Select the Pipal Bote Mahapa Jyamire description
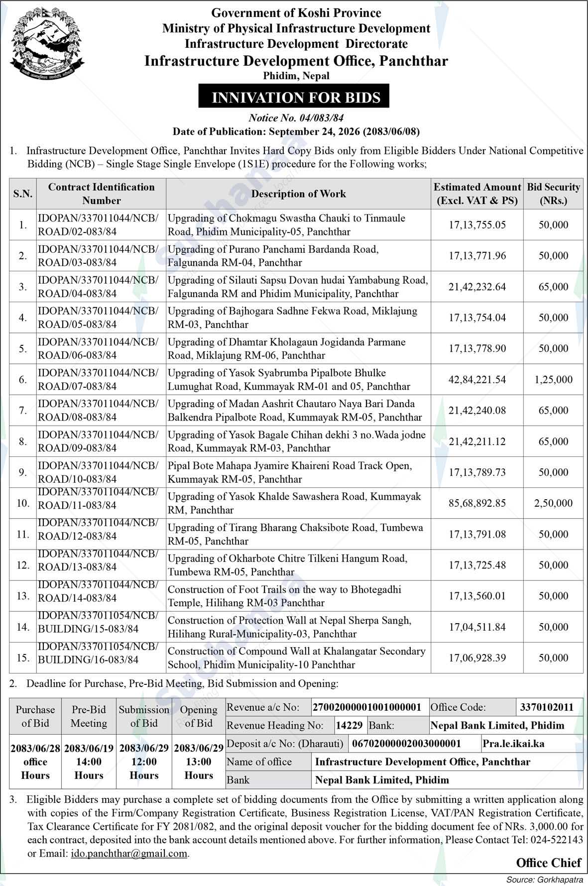588x886 pixels. [290, 472]
